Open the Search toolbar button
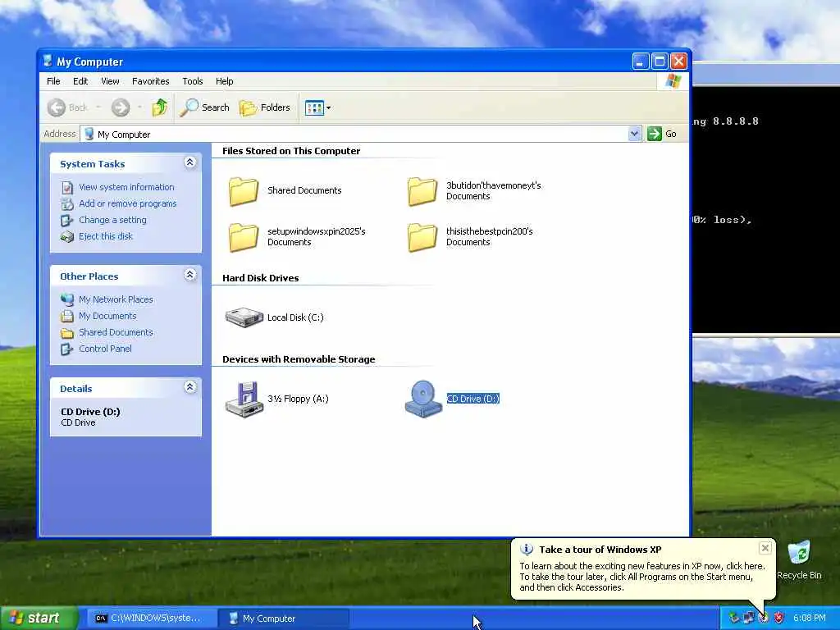Screen dimensions: 840x630 pyautogui.click(x=204, y=107)
